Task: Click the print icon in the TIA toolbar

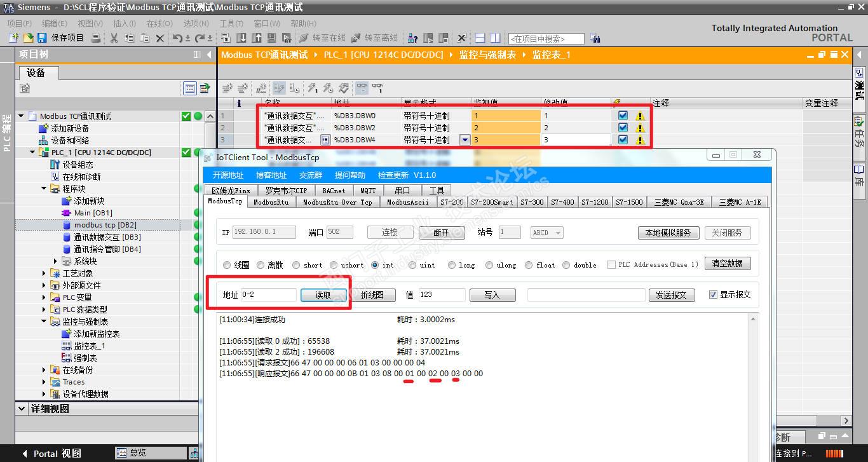Action: coord(96,38)
